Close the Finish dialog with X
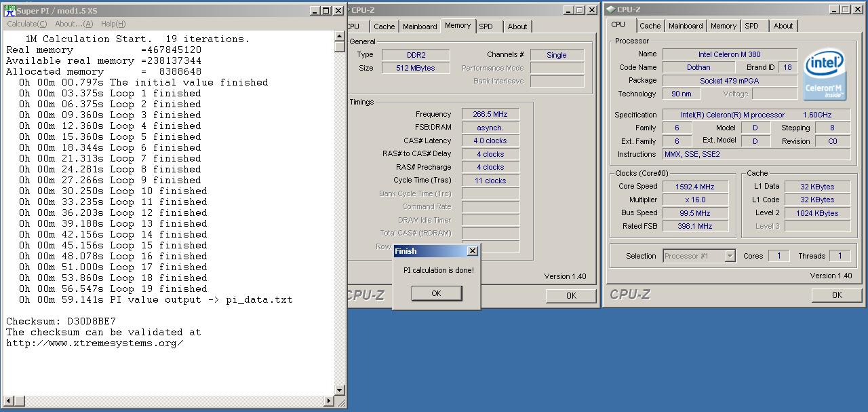The width and height of the screenshot is (868, 412). [x=472, y=251]
